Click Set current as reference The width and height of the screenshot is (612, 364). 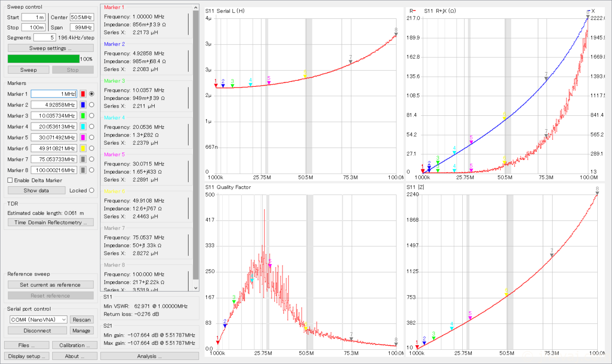pos(51,285)
